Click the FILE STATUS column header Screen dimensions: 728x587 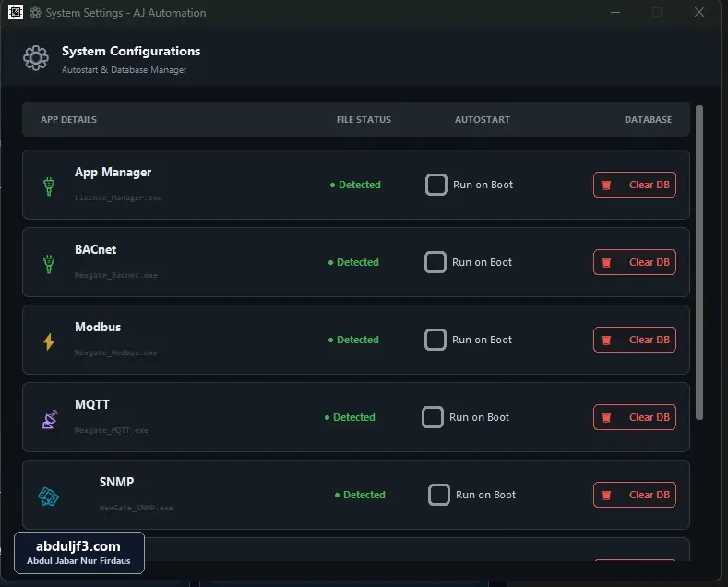point(364,119)
